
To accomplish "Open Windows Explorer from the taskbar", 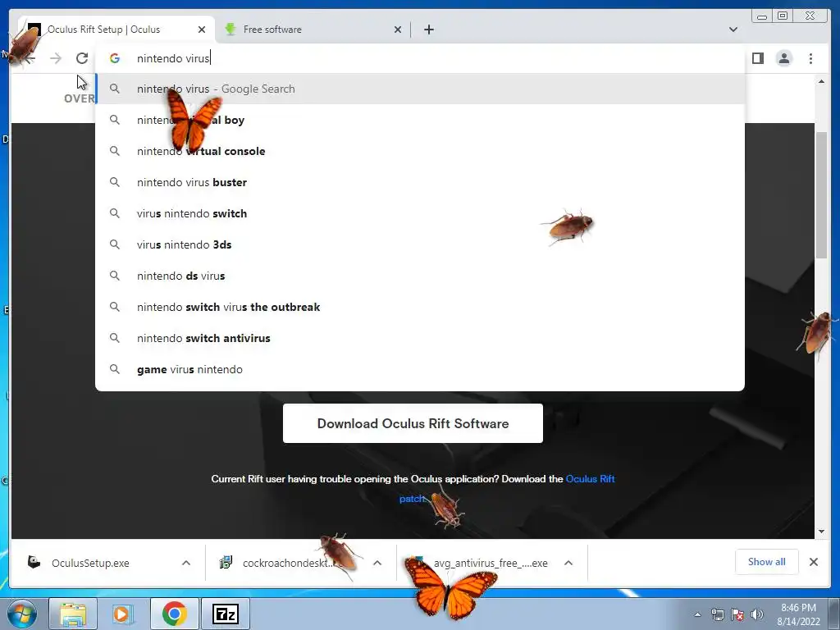I will pos(73,614).
